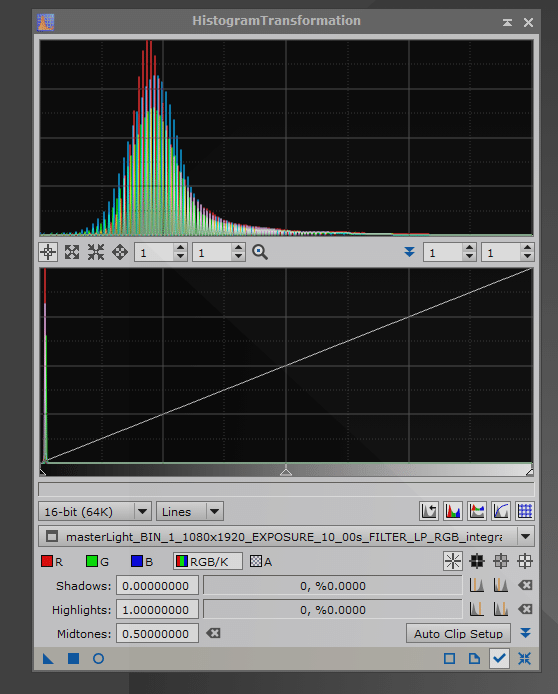Open the Lines plot style dropdown

click(x=190, y=512)
